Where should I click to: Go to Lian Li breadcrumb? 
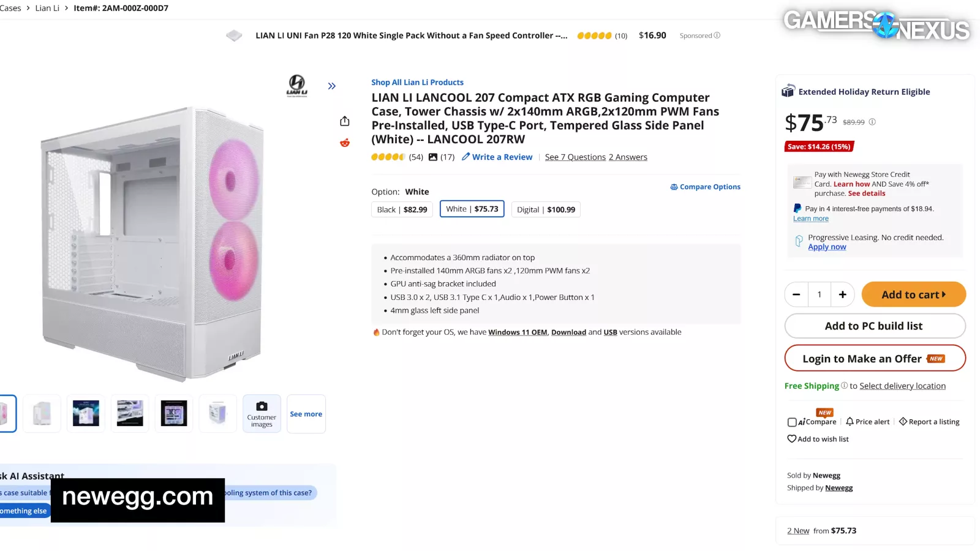pyautogui.click(x=47, y=8)
